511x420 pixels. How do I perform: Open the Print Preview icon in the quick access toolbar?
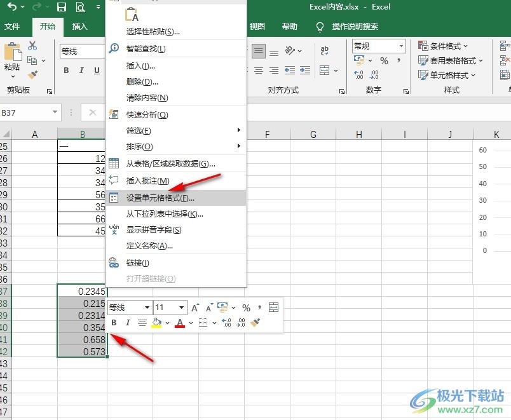coord(80,7)
